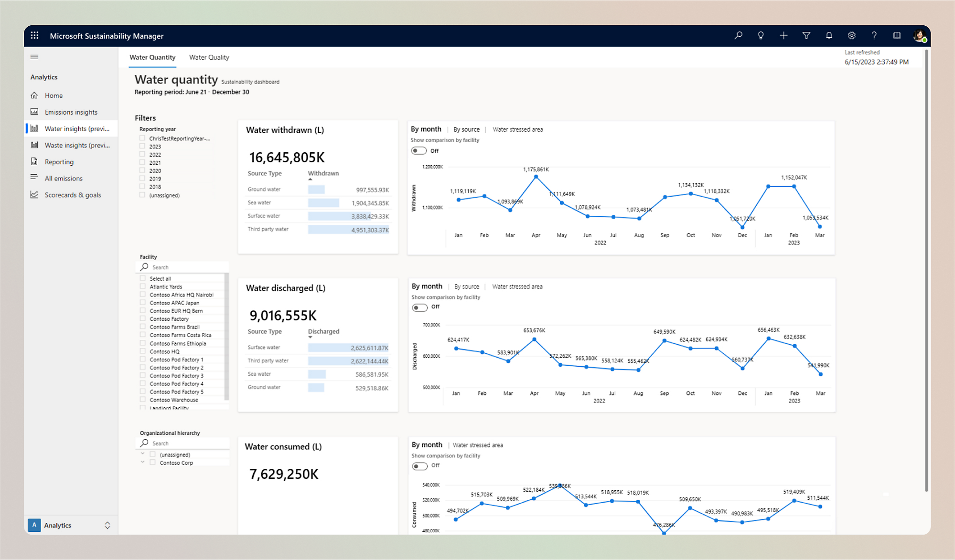
Task: Toggle Show comparison by facility switch in Water withdrawn
Action: pos(419,151)
